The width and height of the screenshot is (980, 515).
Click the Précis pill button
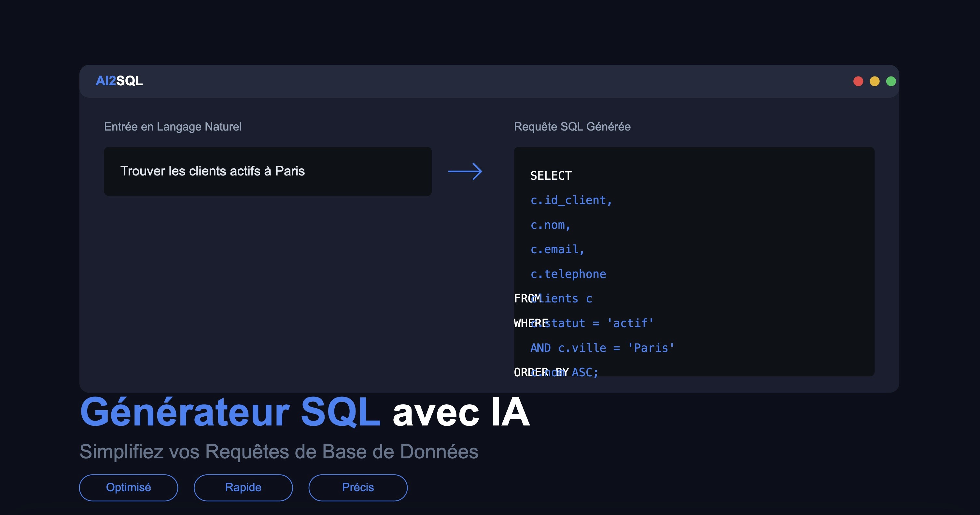[358, 487]
